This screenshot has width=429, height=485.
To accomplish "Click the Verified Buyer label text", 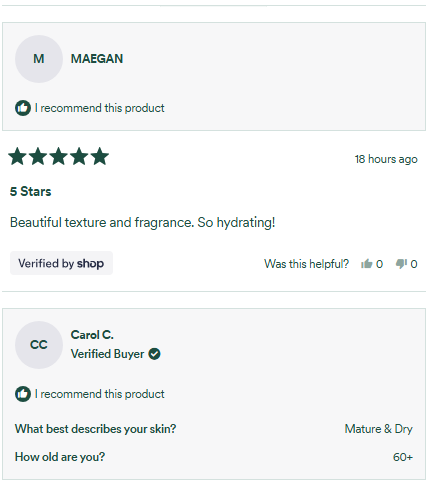I will (108, 354).
